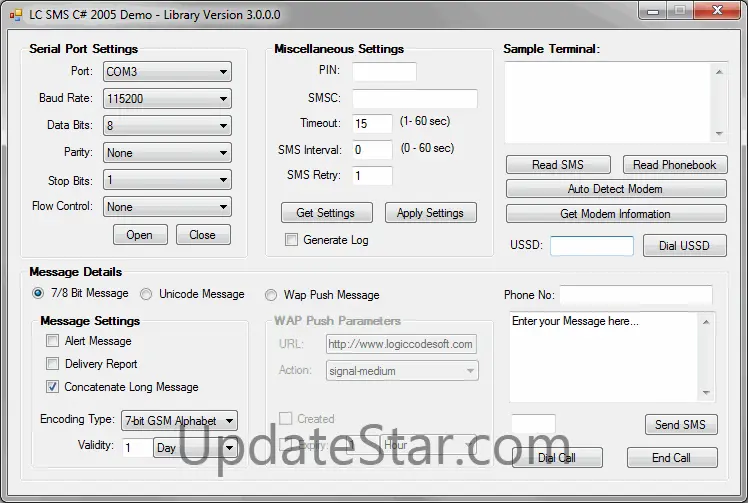748x503 pixels.
Task: Click the End Call button
Action: tap(672, 458)
